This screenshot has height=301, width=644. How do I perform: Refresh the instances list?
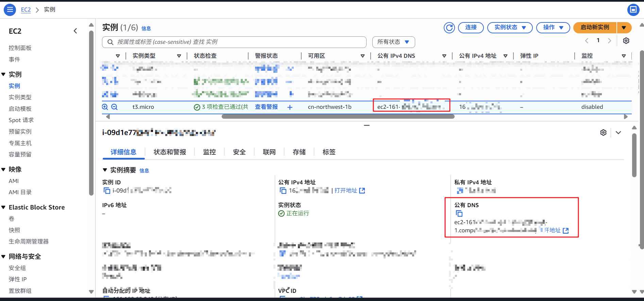(449, 28)
